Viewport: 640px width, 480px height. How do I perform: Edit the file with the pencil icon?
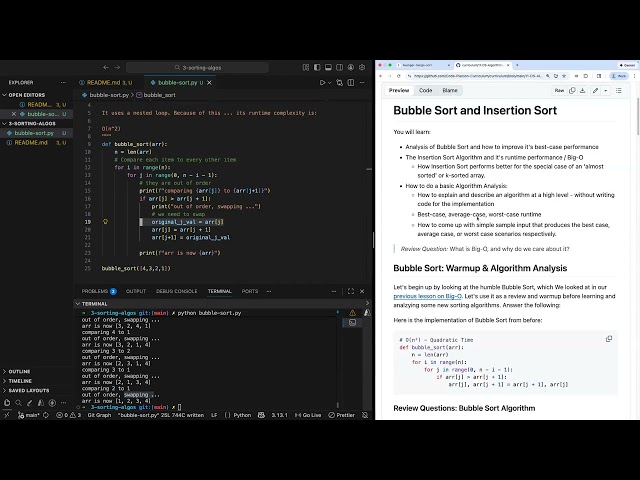(596, 91)
